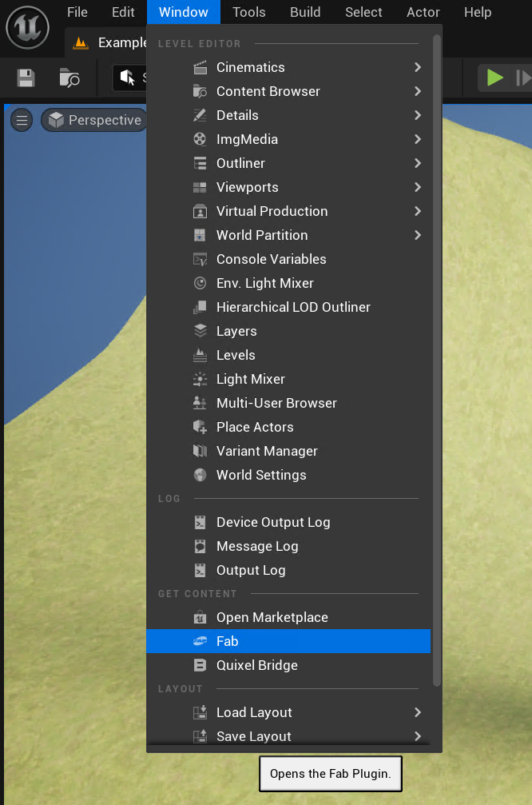Click the Device Output Log icon
This screenshot has height=805, width=532.
[x=200, y=522]
